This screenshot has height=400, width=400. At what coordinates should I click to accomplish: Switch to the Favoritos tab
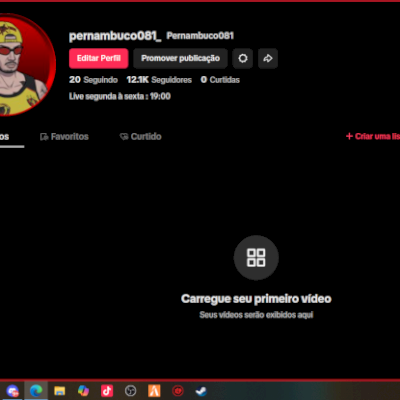click(64, 136)
